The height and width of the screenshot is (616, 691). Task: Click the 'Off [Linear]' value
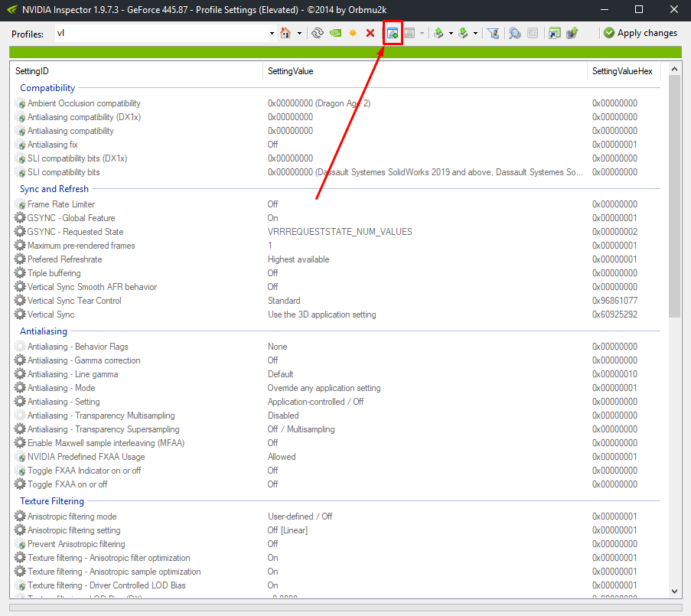(x=287, y=530)
